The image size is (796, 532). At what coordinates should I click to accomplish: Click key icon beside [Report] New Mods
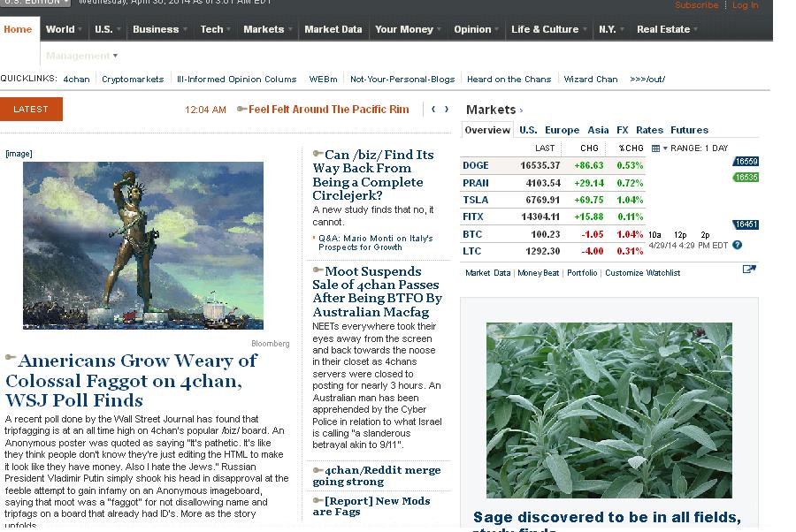(318, 500)
